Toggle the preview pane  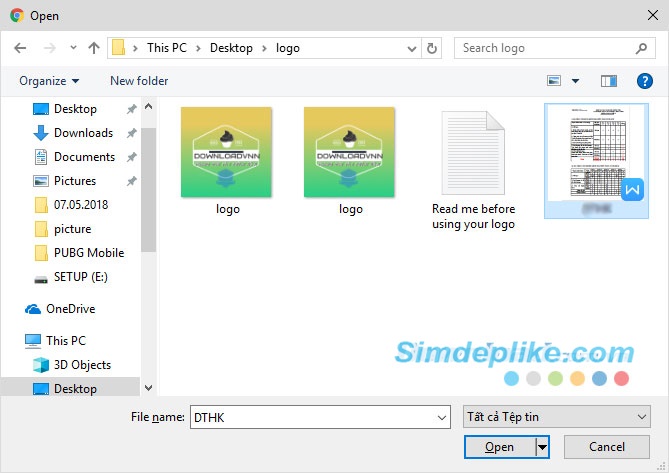pyautogui.click(x=609, y=81)
